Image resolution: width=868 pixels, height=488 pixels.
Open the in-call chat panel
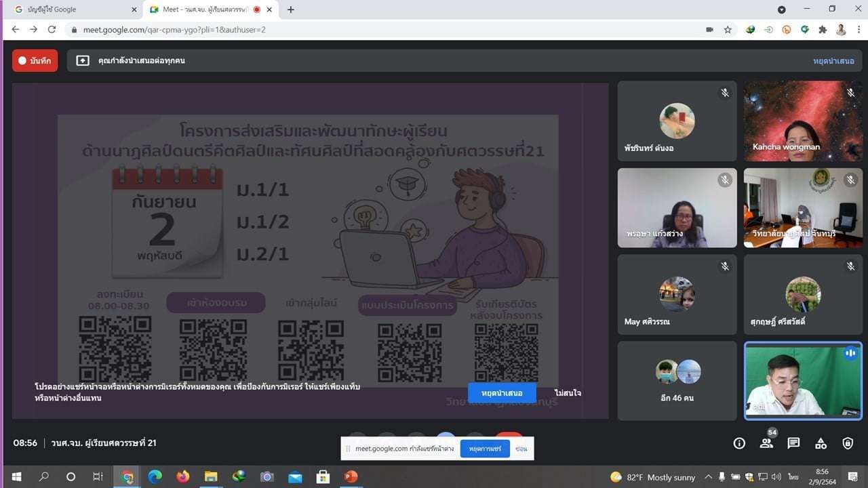coord(793,443)
